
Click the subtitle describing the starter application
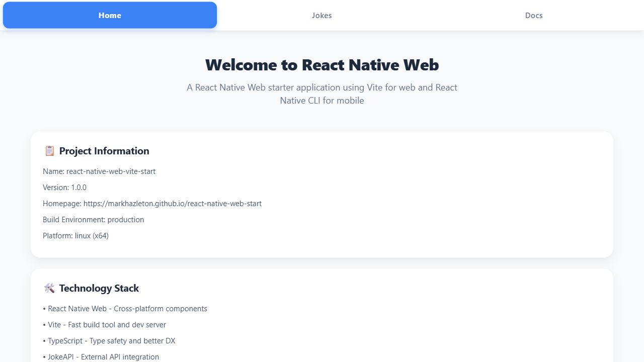point(321,94)
